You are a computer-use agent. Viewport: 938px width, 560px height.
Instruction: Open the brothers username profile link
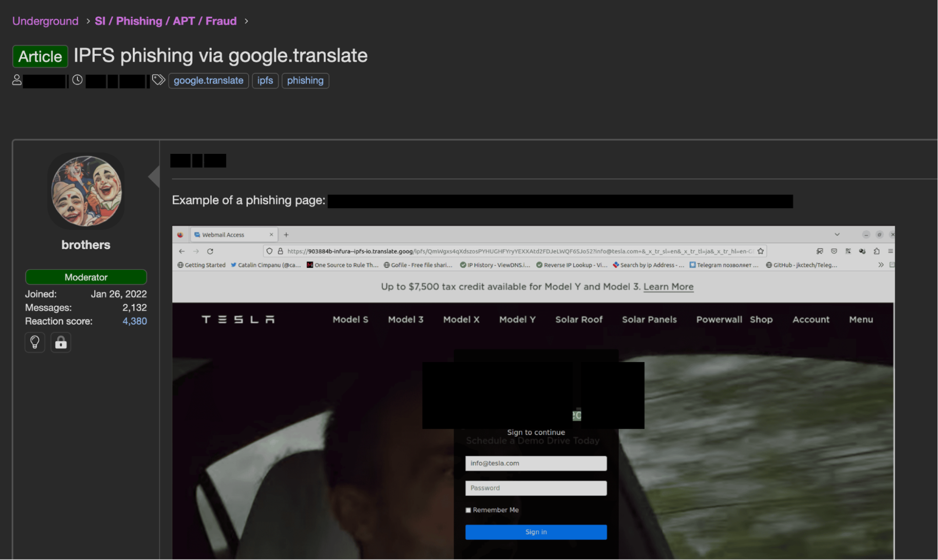[86, 245]
